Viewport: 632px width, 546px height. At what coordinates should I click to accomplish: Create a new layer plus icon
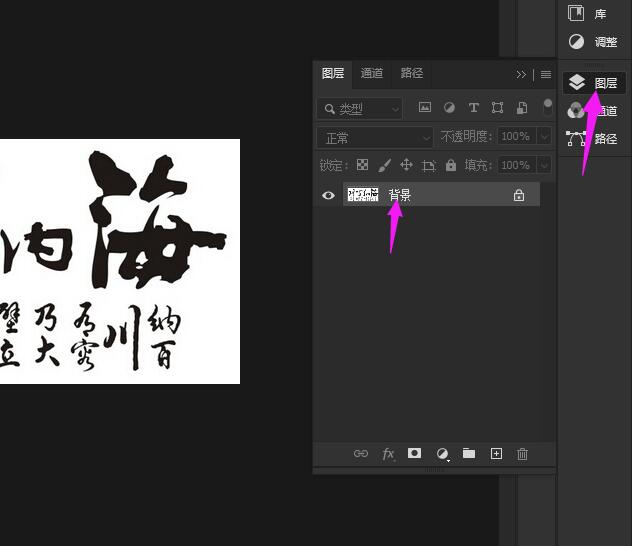(496, 454)
